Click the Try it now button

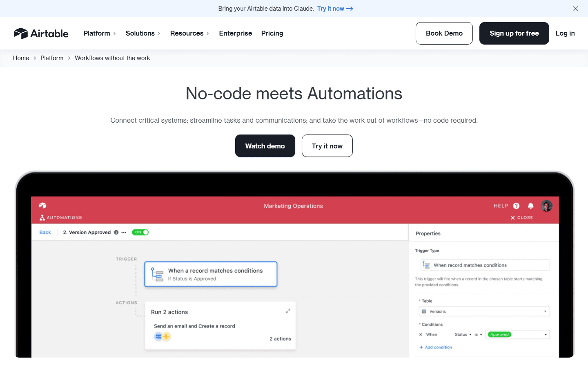(327, 146)
